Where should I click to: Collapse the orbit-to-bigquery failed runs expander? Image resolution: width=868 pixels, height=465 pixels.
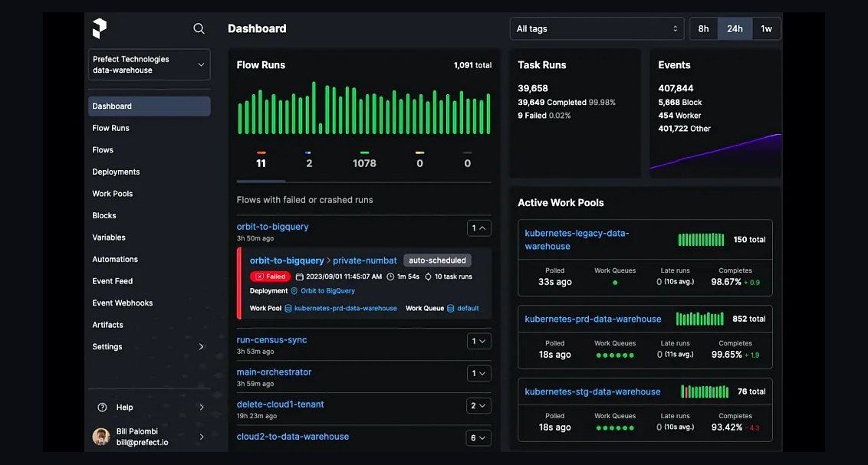(478, 228)
